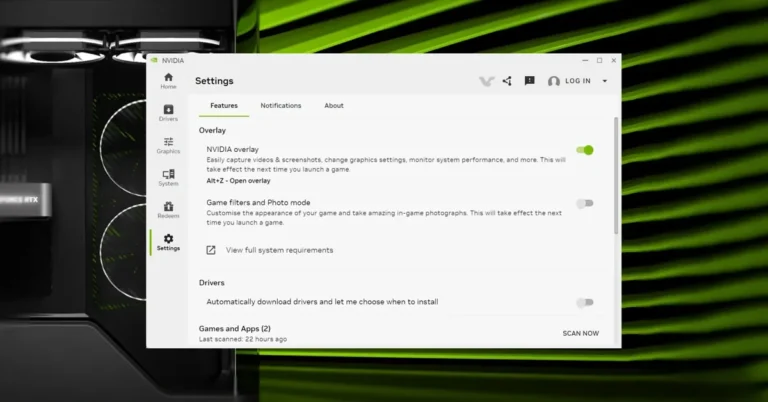Open the System sidebar section
Screen dimensions: 768x402
(x=168, y=178)
